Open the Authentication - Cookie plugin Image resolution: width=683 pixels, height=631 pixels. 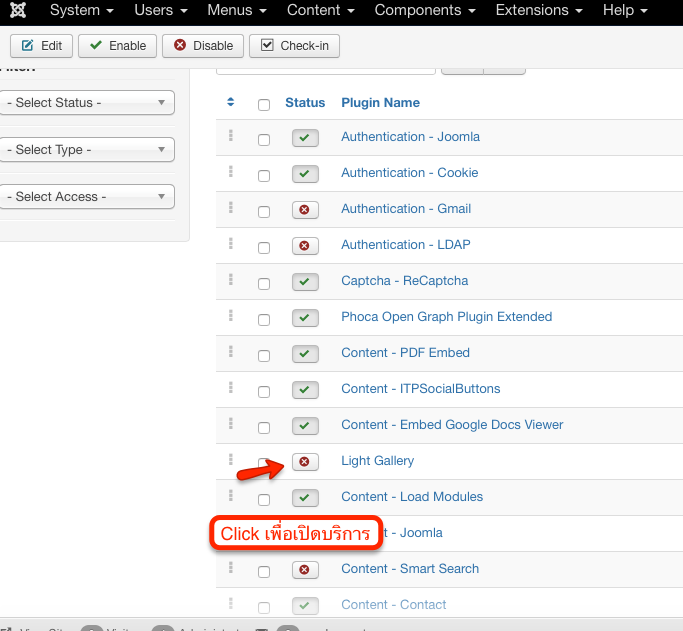[409, 173]
